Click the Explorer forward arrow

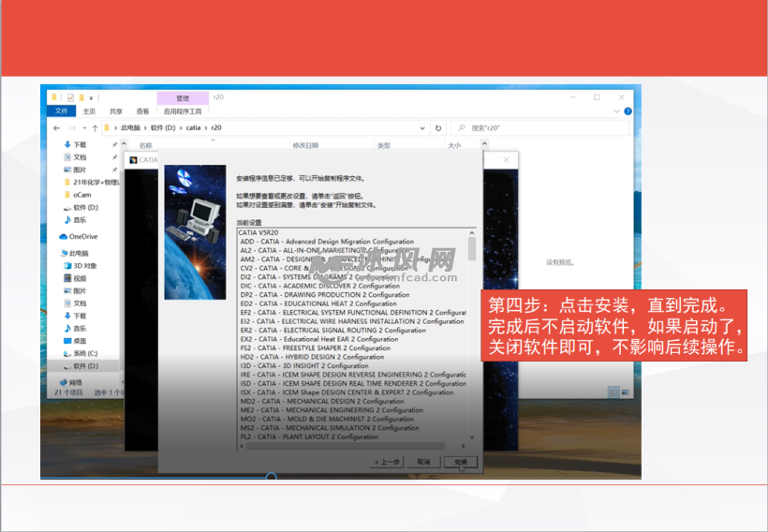pos(72,128)
